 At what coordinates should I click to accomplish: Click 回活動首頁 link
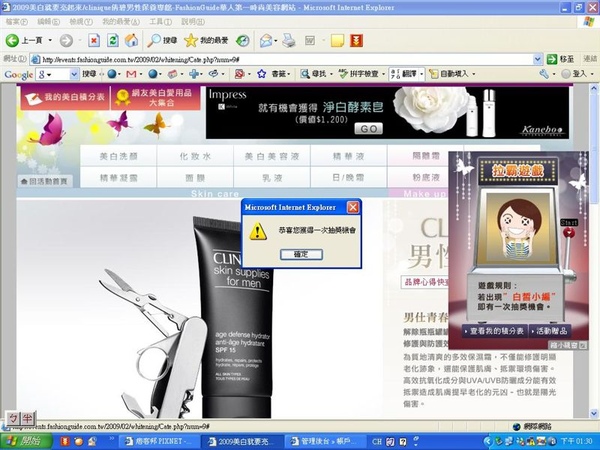[44, 181]
